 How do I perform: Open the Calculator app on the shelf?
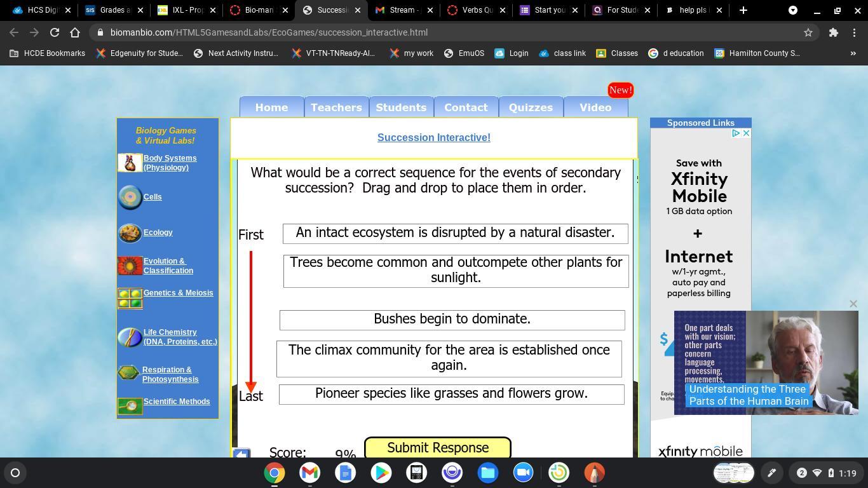point(417,473)
